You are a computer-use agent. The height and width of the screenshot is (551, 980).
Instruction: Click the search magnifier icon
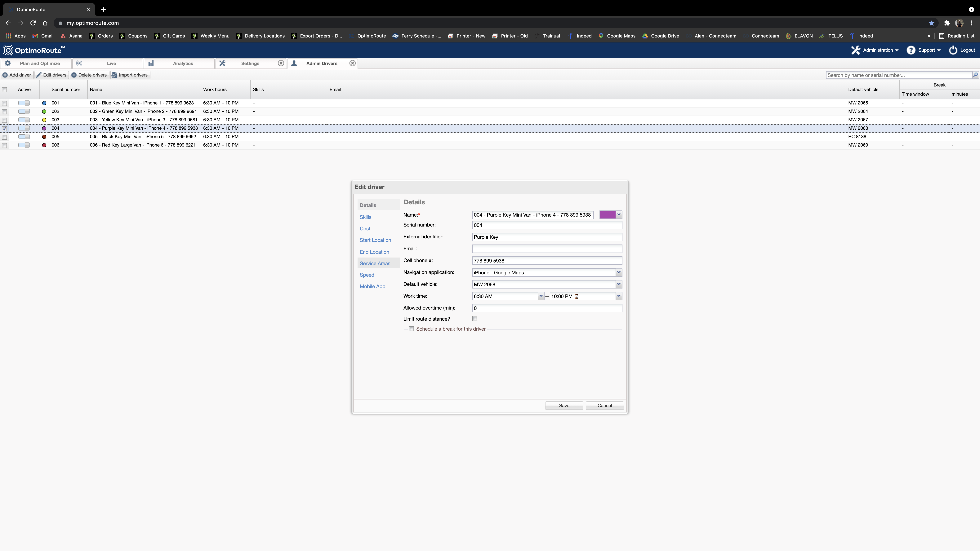(975, 75)
